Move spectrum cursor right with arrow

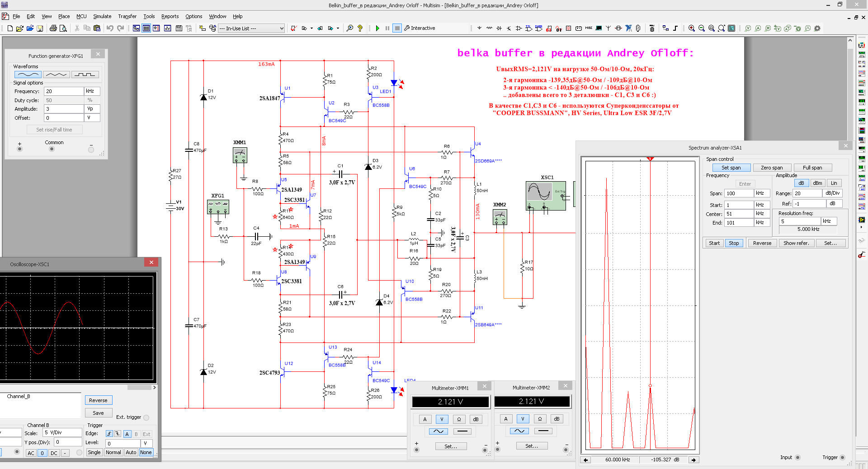point(693,460)
